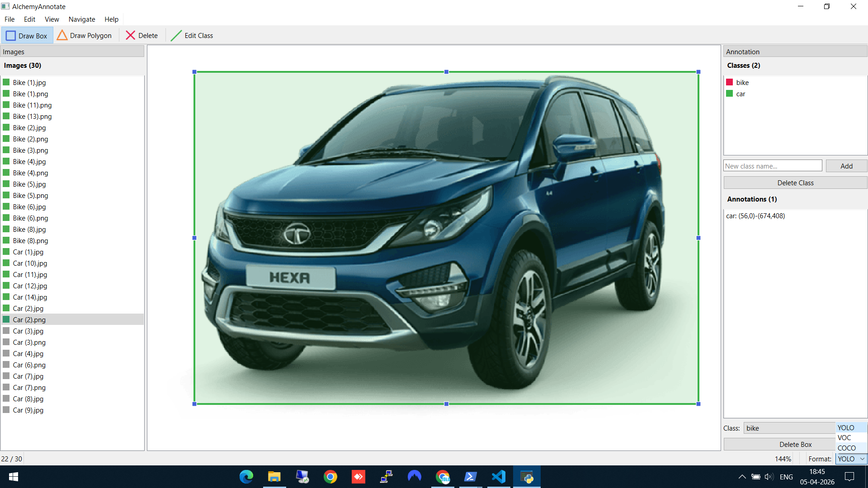Image resolution: width=868 pixels, height=488 pixels.
Task: Click the red Delete X icon
Action: coord(130,36)
